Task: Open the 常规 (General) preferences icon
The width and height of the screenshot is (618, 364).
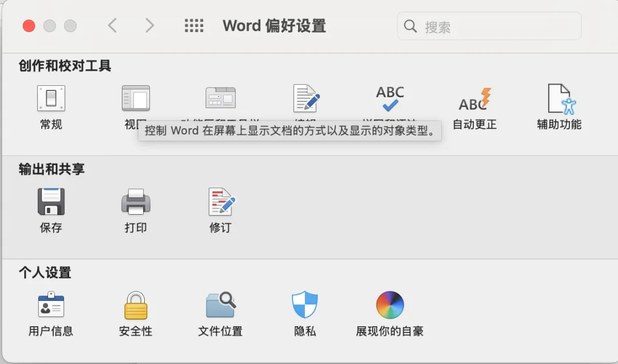Action: tap(51, 98)
